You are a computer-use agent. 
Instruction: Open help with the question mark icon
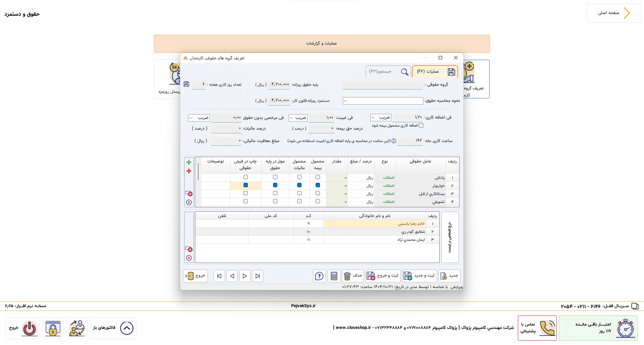(319, 276)
